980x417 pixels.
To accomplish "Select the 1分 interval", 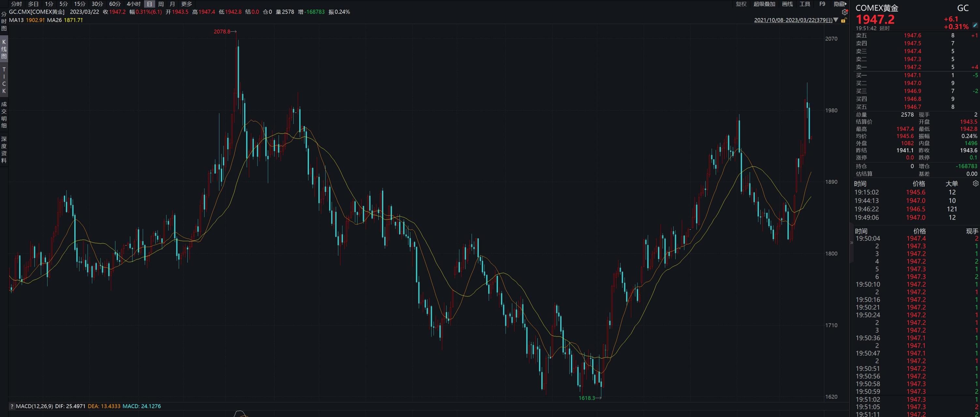I will [49, 4].
